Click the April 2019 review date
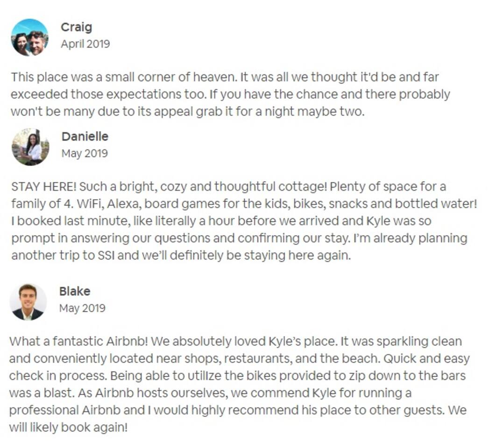Viewport: 496px width, 448px height. pos(85,44)
